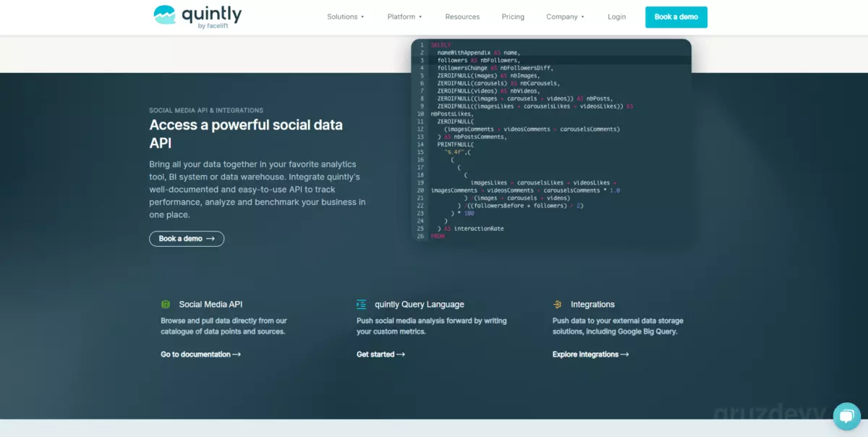Click the teal Book a demo button
The width and height of the screenshot is (868, 437).
(676, 17)
